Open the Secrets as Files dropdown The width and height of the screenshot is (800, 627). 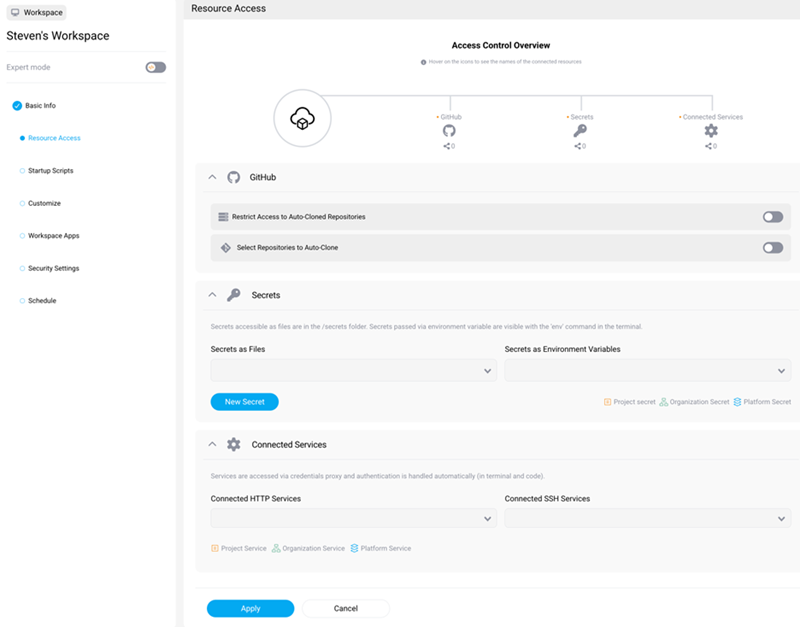353,371
